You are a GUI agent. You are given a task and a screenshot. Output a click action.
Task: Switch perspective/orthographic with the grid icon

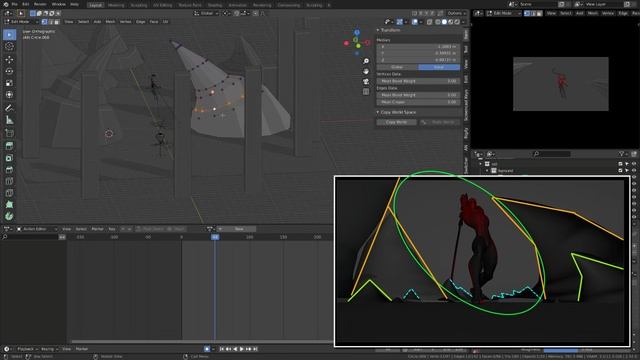(x=366, y=92)
